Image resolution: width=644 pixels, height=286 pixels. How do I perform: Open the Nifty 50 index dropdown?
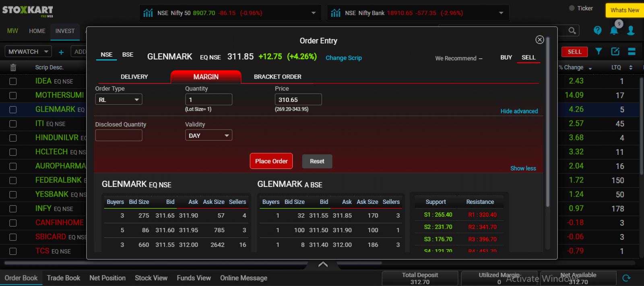[314, 13]
